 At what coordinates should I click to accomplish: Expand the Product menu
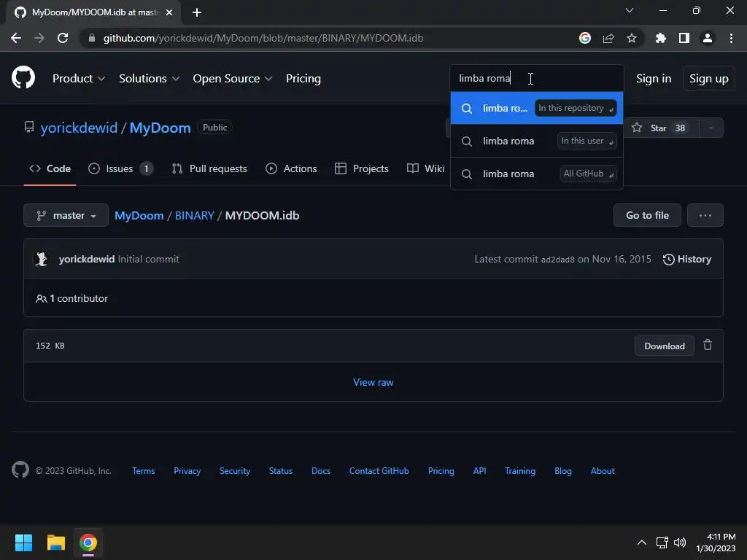pyautogui.click(x=79, y=79)
